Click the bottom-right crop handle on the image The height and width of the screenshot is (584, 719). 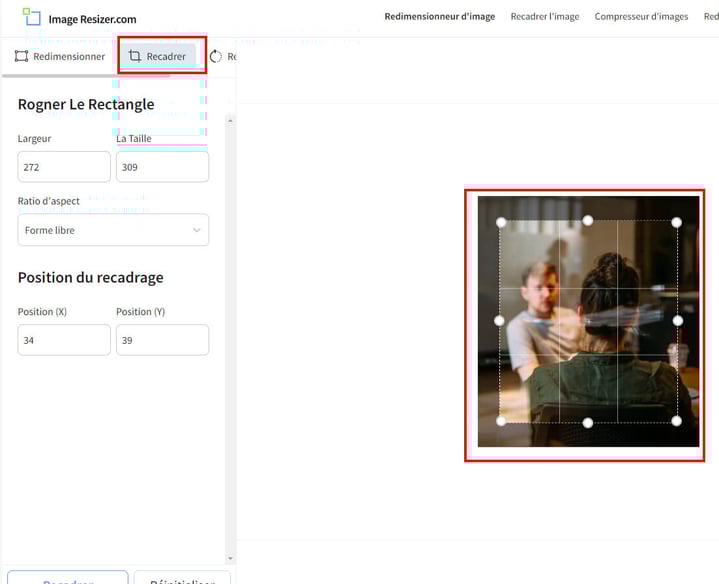tap(677, 421)
